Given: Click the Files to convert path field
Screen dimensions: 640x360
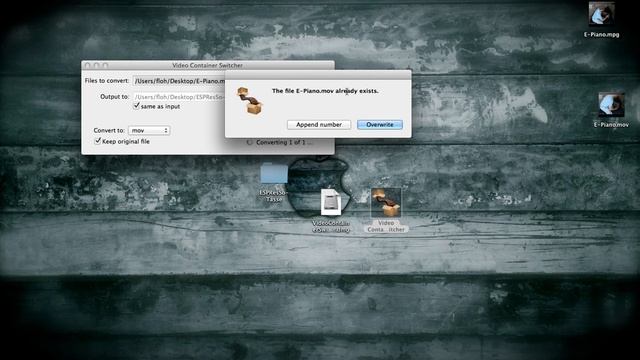Looking at the screenshot, I should [179, 81].
